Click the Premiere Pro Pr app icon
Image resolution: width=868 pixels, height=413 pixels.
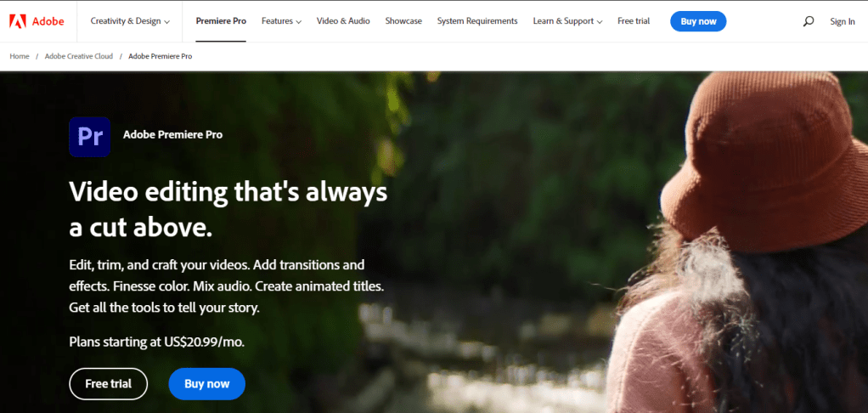tap(90, 136)
